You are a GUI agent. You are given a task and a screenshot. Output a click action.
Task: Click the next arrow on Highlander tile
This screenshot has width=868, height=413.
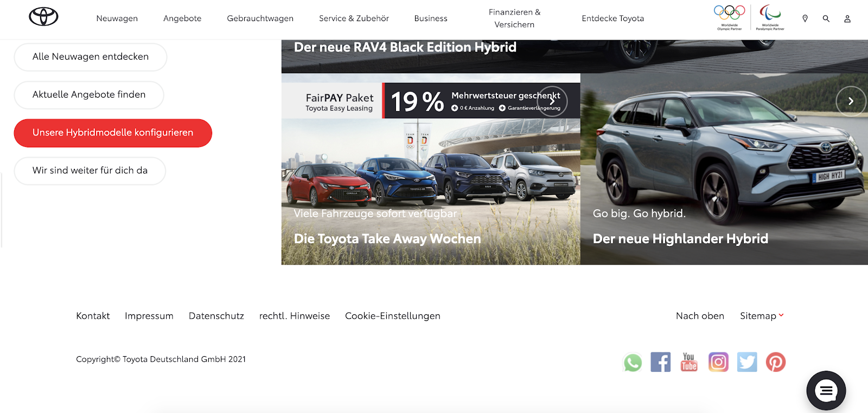pyautogui.click(x=851, y=101)
